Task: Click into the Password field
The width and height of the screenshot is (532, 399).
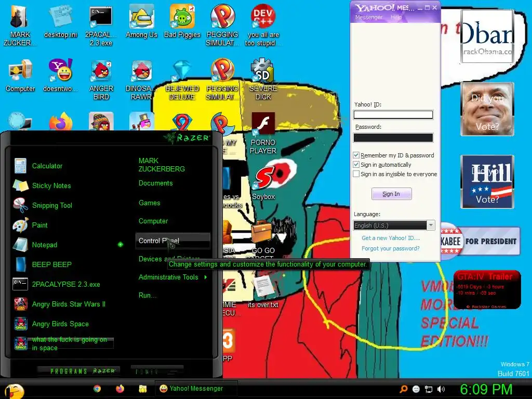Action: coord(393,137)
